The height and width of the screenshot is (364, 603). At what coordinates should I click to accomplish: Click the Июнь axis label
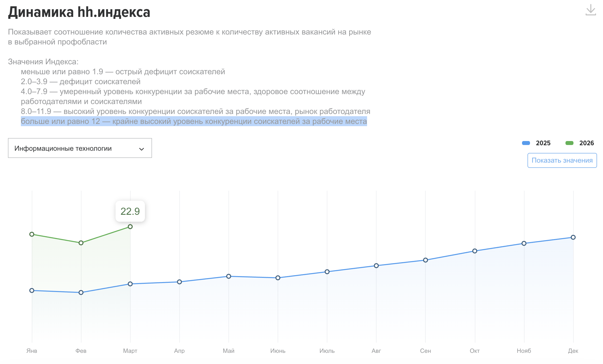(278, 351)
